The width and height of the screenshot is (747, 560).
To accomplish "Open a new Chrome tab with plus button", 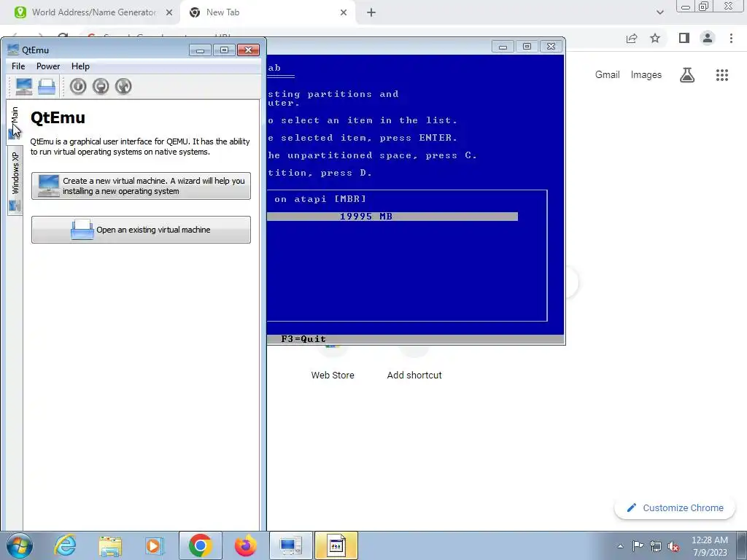I will pyautogui.click(x=371, y=12).
